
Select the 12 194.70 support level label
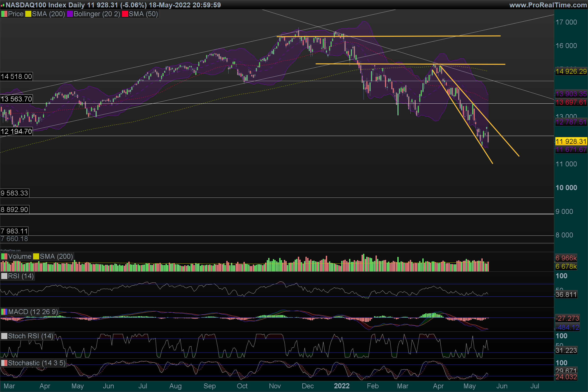(16, 131)
